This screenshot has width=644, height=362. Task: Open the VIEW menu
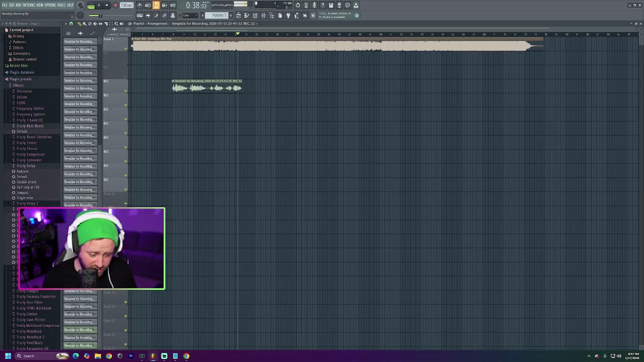click(x=39, y=5)
